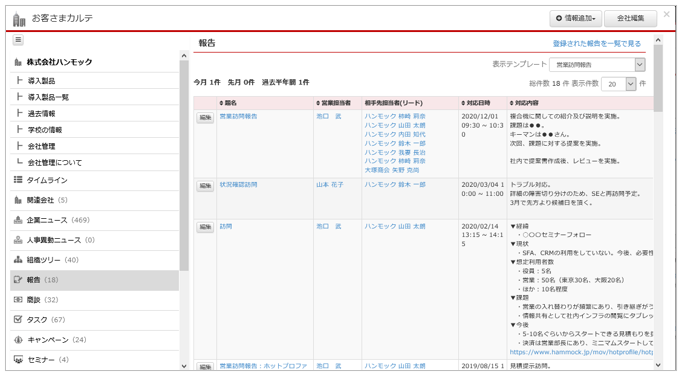Screen dimensions: 678x377
Task: Select 会社管理について in sidebar tree
Action: 54,163
